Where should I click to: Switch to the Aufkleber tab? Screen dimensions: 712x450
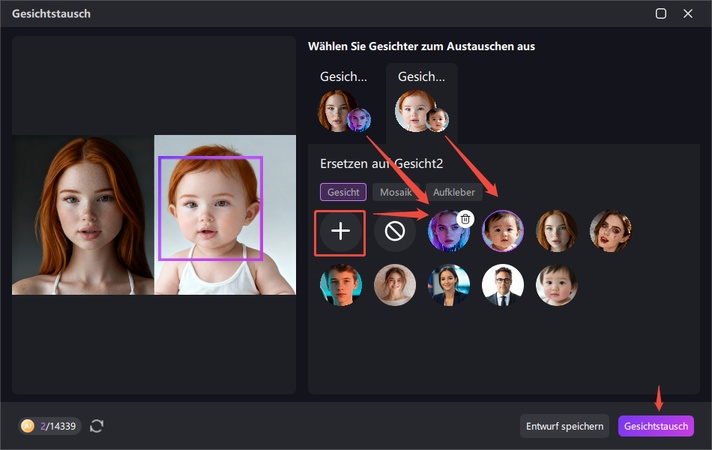point(454,192)
